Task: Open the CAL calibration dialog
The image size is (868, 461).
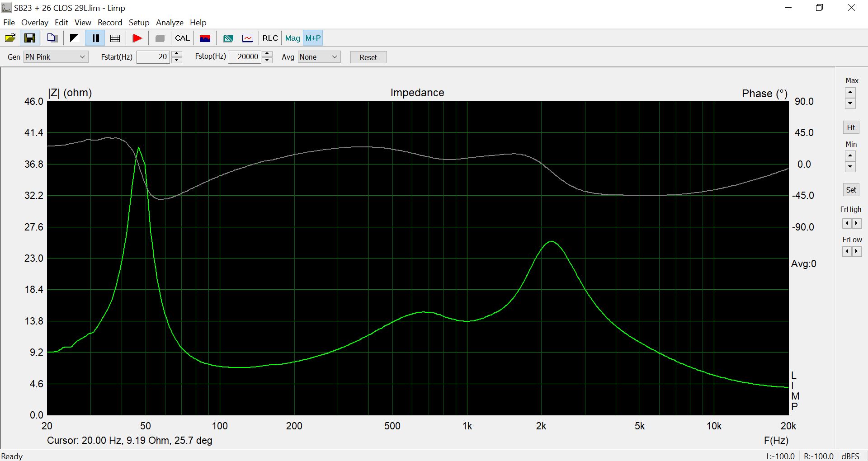Action: click(x=182, y=38)
